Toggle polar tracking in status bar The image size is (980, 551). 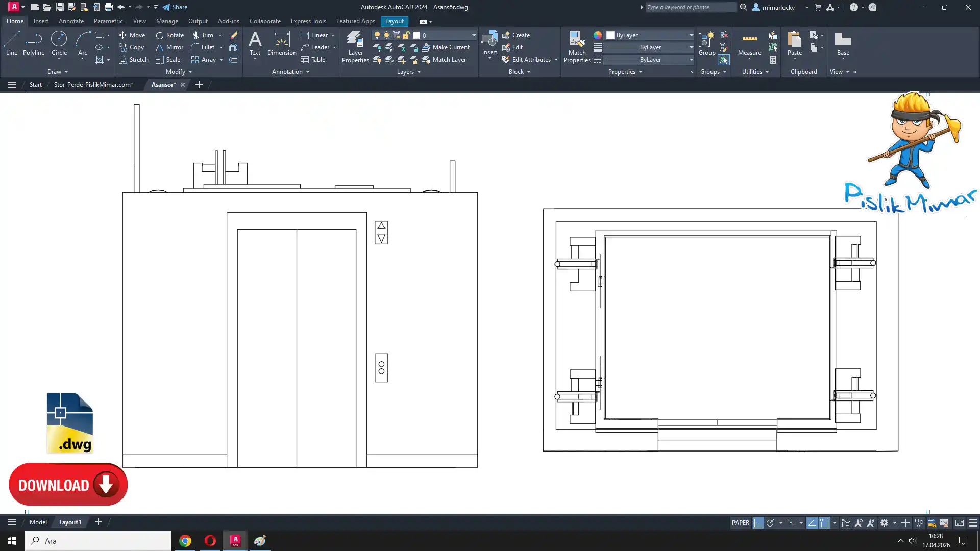point(770,523)
